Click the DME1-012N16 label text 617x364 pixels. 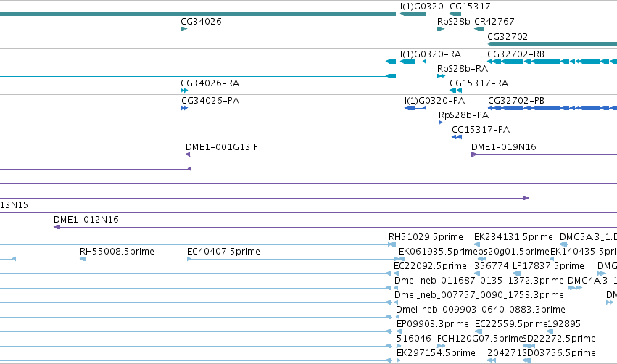[x=86, y=220]
